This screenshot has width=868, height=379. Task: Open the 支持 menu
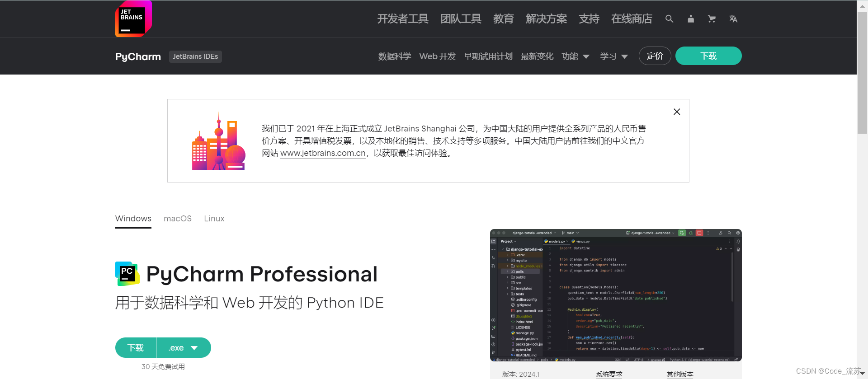[x=589, y=19]
